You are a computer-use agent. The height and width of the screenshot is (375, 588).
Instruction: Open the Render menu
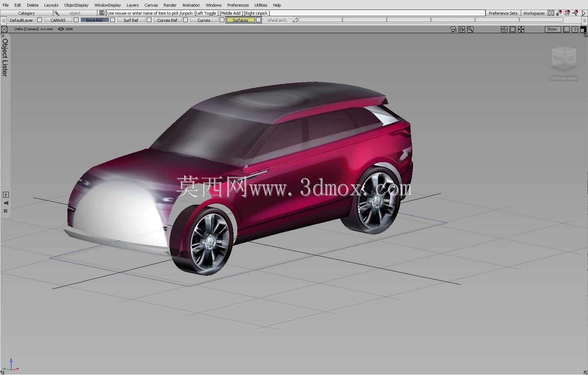coord(170,5)
